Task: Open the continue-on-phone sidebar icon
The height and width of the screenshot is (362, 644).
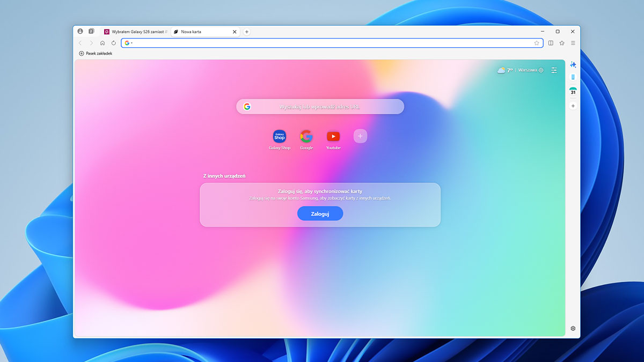Action: [x=573, y=77]
